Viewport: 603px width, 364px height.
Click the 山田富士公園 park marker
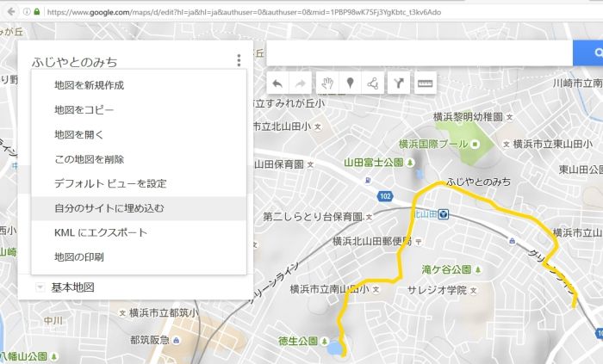(x=410, y=163)
